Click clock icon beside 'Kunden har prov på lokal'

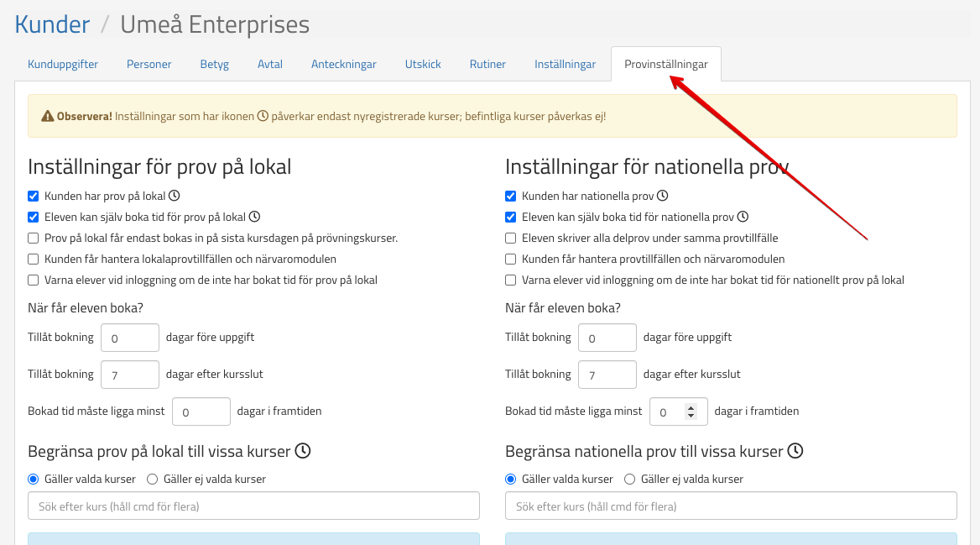coord(175,196)
